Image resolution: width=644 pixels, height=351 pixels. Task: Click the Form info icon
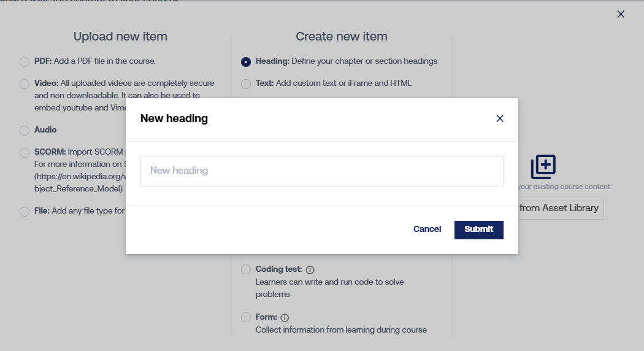tap(285, 318)
